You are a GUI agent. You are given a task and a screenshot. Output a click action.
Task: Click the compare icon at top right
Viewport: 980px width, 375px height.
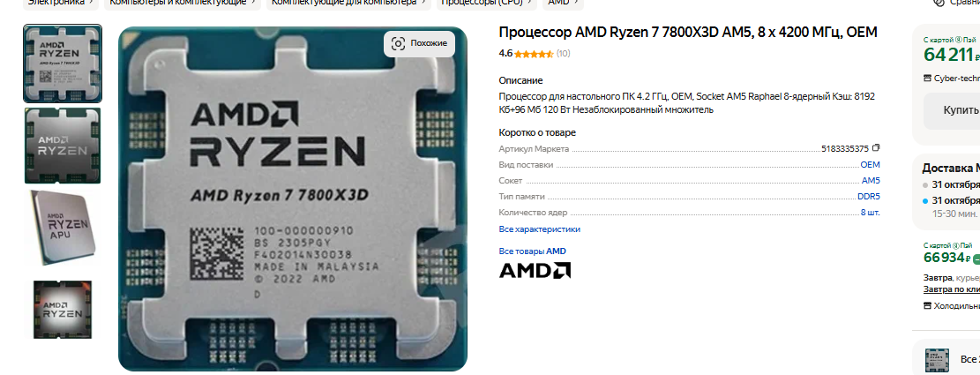939,2
